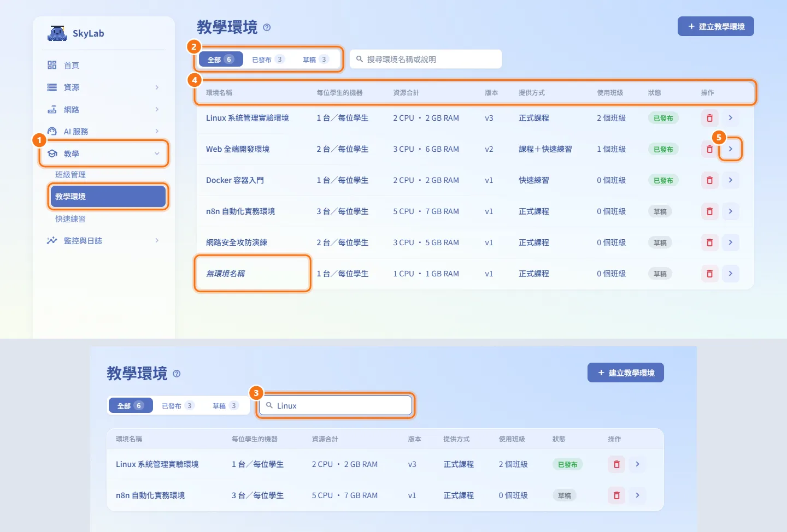Click 環境名稱 column header in top table

[x=219, y=93]
